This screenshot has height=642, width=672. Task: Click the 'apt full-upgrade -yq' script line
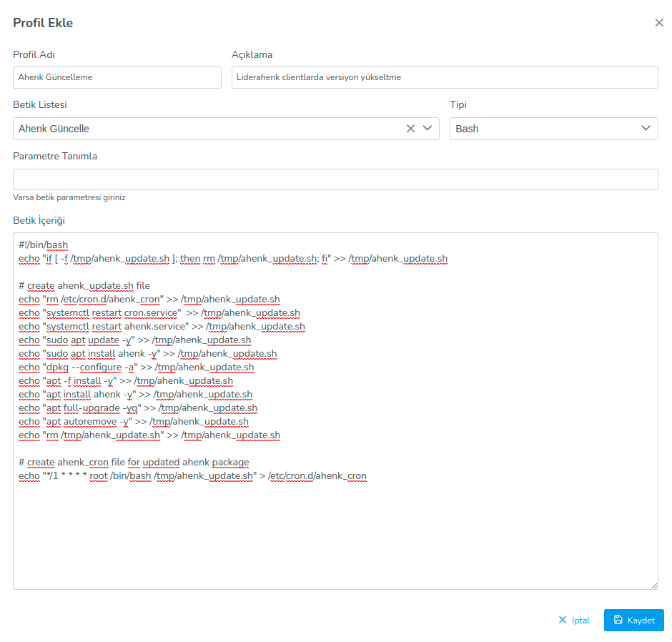138,408
